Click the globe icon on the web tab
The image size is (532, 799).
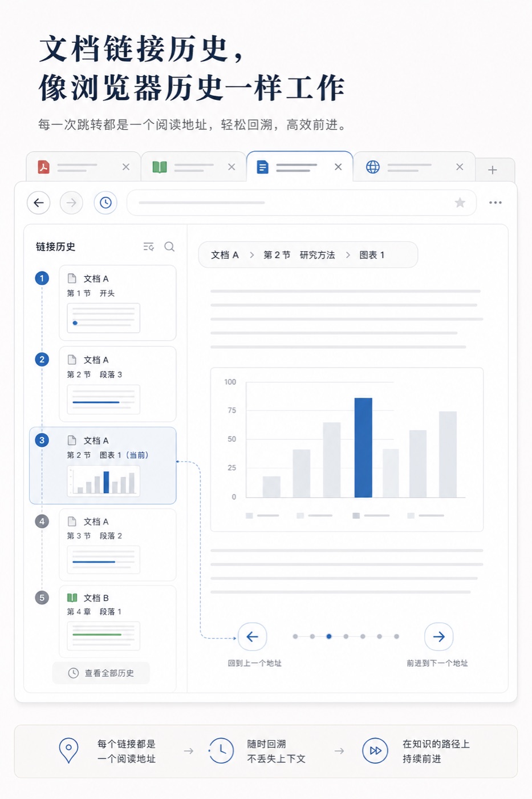tap(373, 167)
